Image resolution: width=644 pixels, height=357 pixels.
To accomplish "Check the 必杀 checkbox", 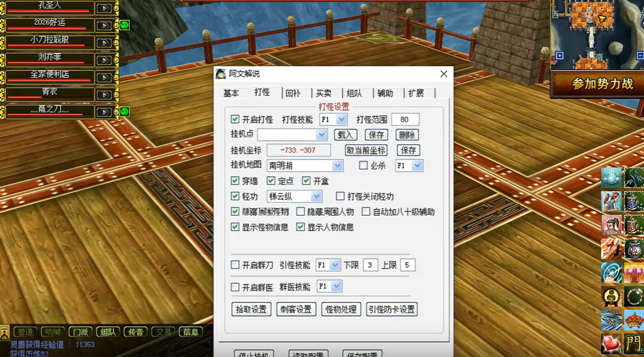I will pyautogui.click(x=363, y=166).
